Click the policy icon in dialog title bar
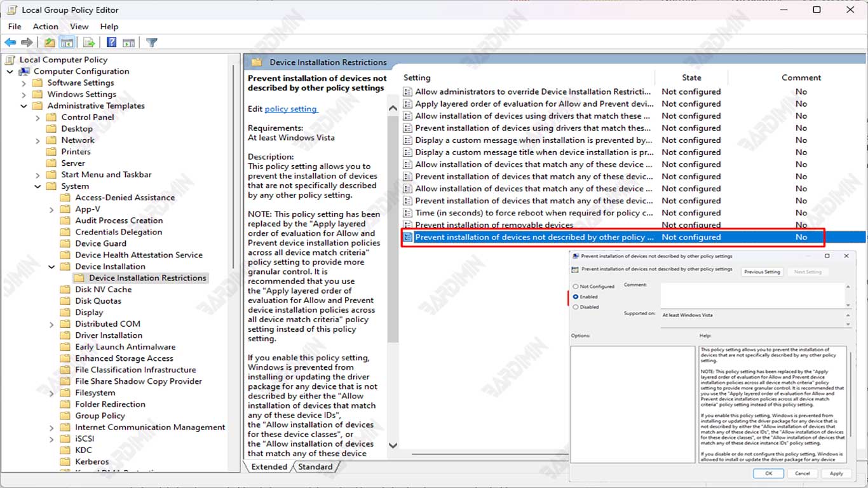This screenshot has height=488, width=868. pyautogui.click(x=576, y=256)
